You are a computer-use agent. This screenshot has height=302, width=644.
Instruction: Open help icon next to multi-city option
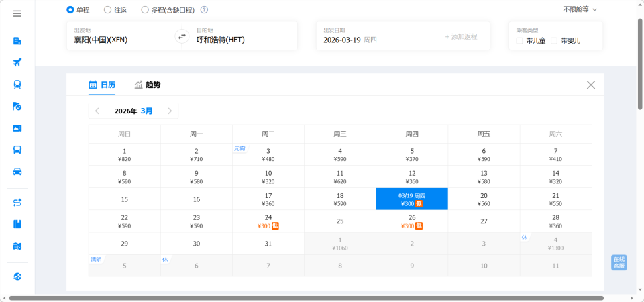coord(204,10)
